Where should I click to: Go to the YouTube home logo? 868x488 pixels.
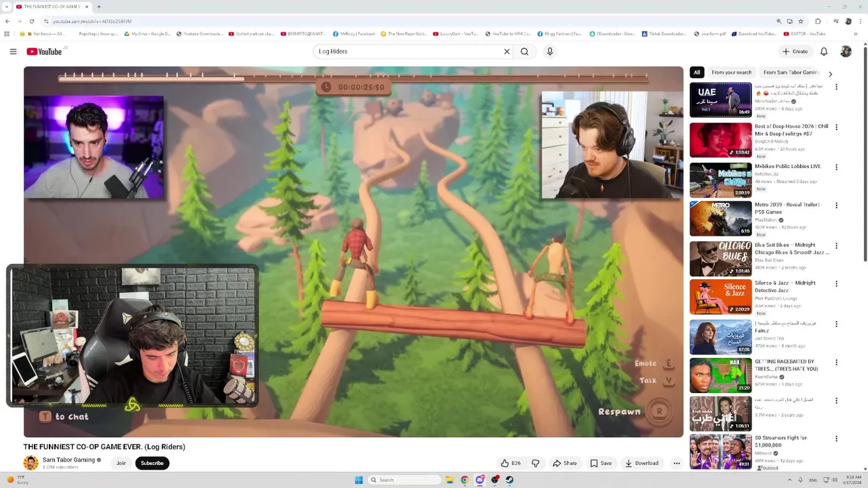(44, 52)
